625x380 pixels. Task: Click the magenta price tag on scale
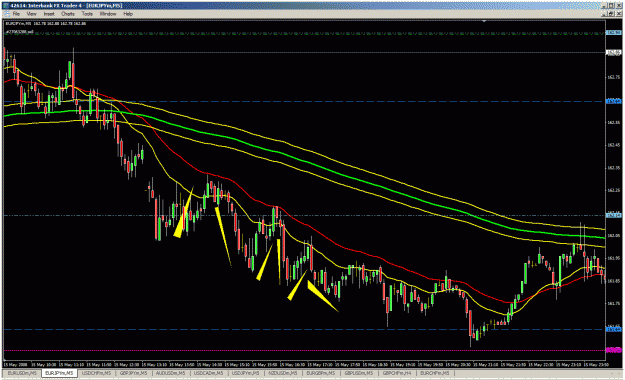(614, 350)
